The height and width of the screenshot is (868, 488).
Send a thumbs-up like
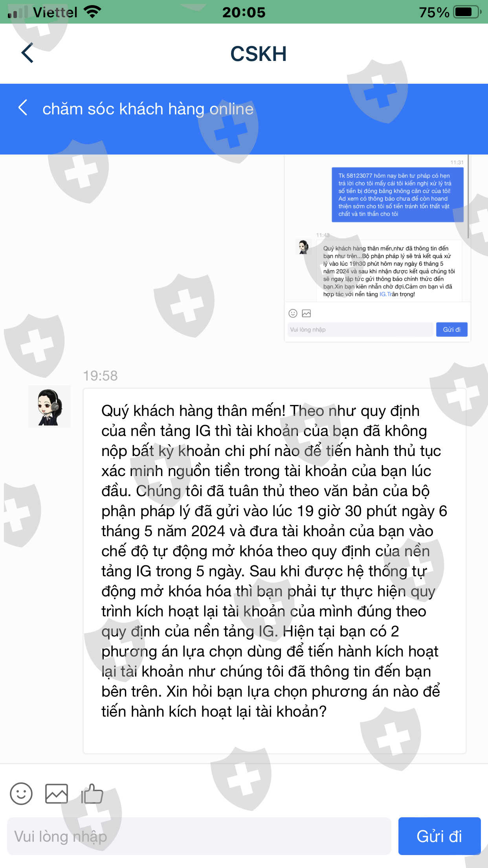(x=92, y=794)
